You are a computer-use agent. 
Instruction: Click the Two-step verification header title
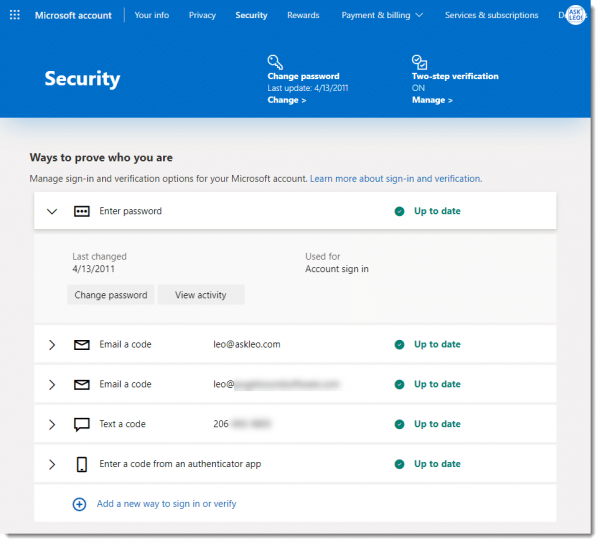pos(455,76)
